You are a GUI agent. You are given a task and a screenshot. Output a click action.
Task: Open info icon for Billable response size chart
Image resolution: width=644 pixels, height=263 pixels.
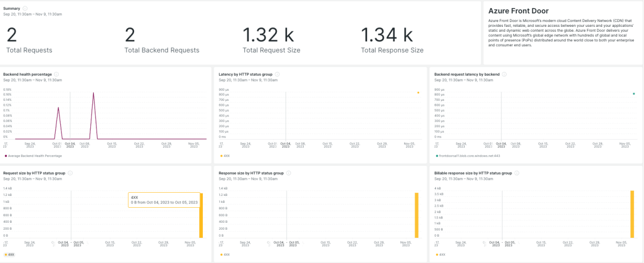[x=517, y=173]
